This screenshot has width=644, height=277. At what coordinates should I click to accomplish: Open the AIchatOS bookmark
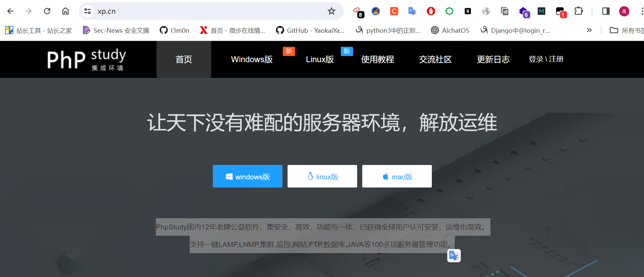pyautogui.click(x=450, y=30)
